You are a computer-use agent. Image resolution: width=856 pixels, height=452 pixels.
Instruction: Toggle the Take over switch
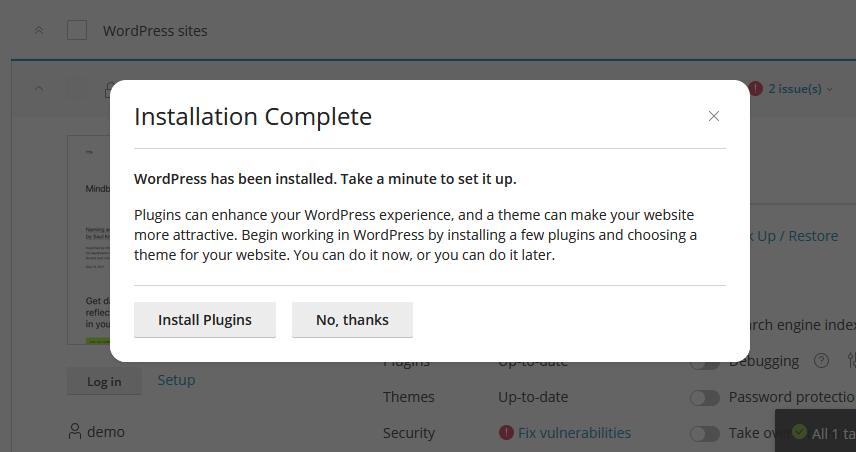pyautogui.click(x=705, y=434)
